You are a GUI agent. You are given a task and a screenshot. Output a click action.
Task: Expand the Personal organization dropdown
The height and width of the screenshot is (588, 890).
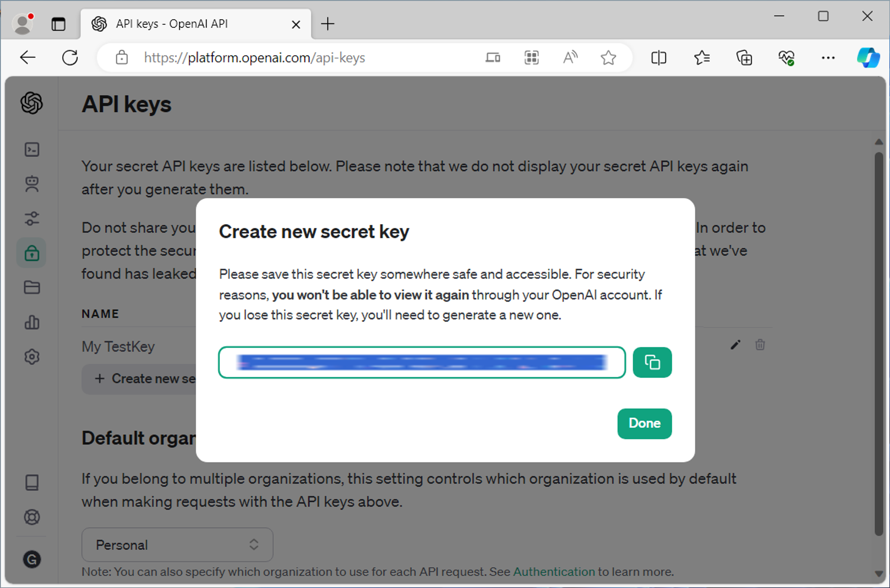pyautogui.click(x=177, y=544)
